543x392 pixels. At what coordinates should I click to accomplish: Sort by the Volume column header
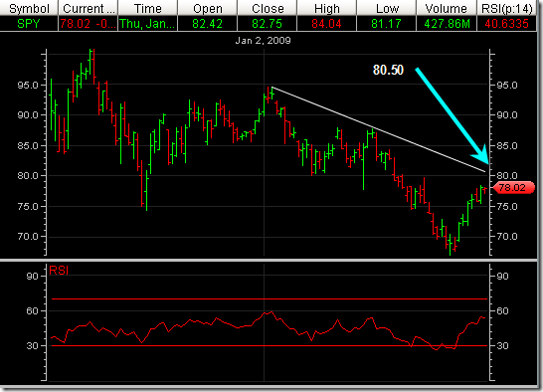(446, 8)
